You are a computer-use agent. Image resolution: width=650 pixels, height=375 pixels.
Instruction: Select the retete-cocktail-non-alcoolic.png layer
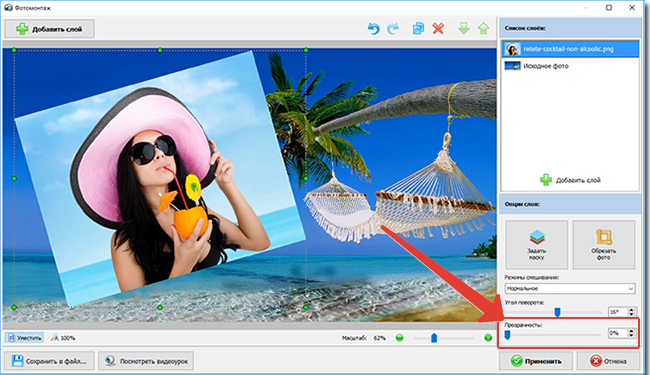(x=570, y=49)
